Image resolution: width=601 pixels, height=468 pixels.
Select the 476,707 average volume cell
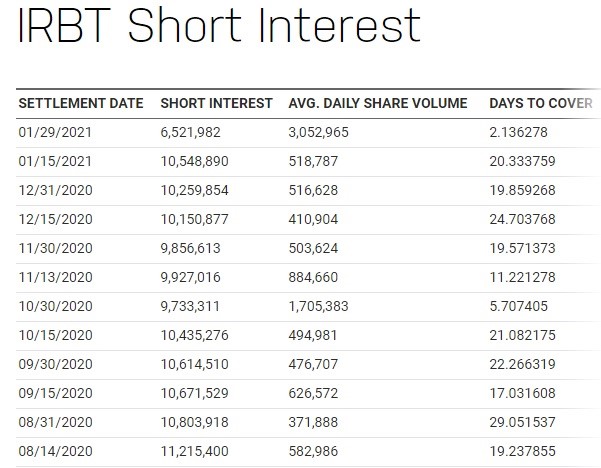coord(313,364)
